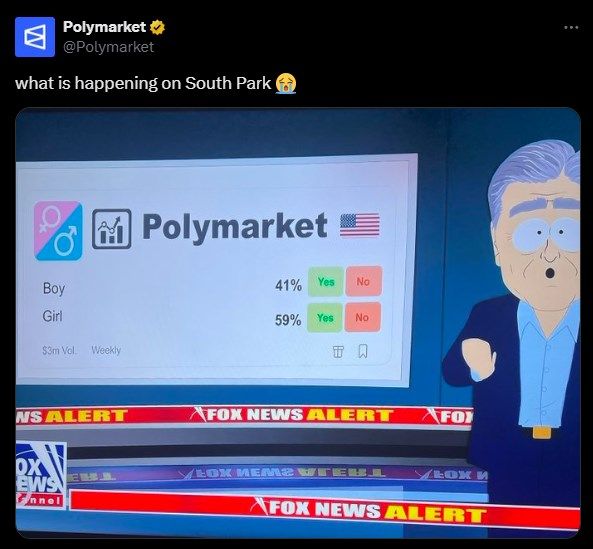The height and width of the screenshot is (549, 593).
Task: Click the Girl outcome label
Action: 52,316
